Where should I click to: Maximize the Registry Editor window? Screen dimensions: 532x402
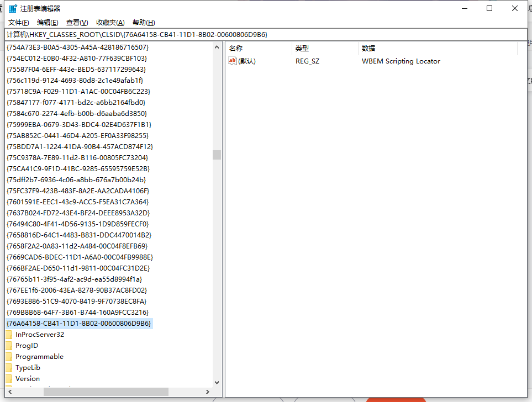489,8
